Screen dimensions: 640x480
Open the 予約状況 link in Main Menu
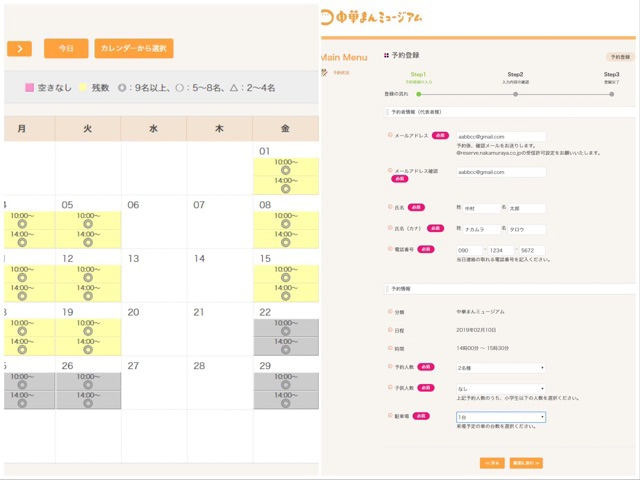point(341,73)
